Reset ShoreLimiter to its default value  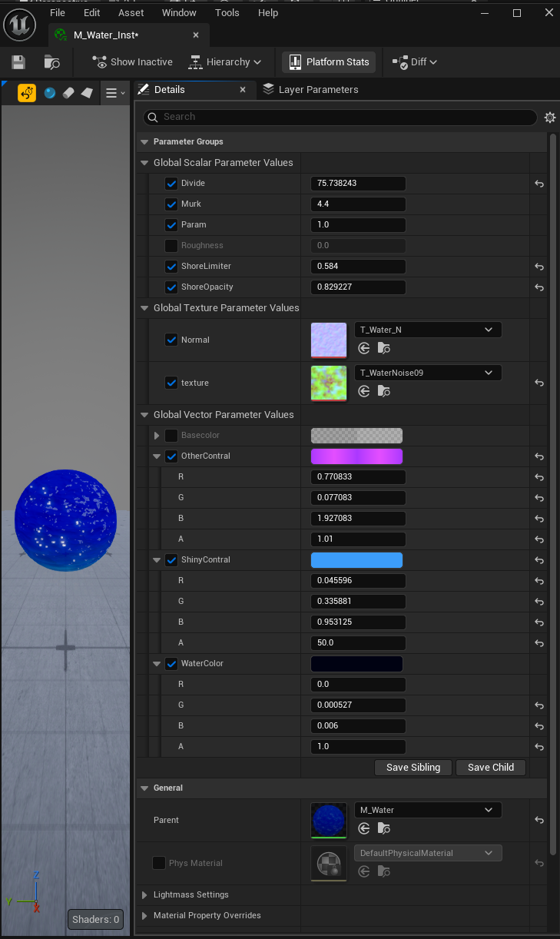[539, 267]
